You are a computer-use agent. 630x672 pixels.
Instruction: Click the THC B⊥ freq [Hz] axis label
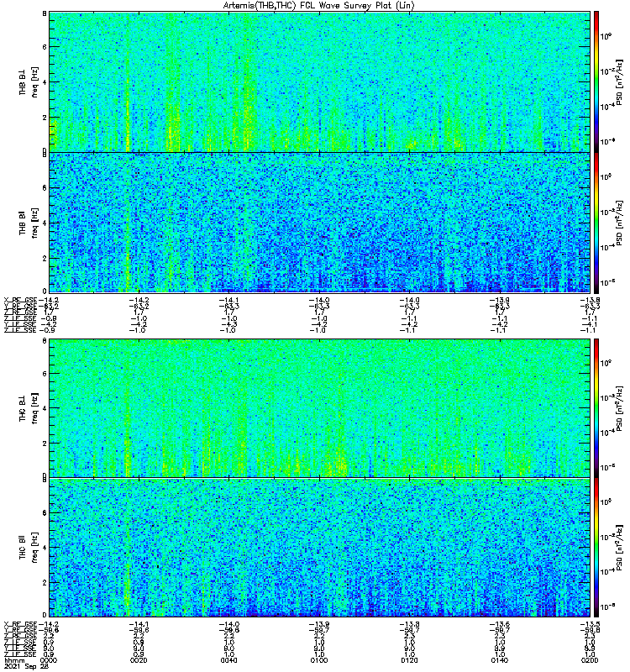pyautogui.click(x=34, y=408)
